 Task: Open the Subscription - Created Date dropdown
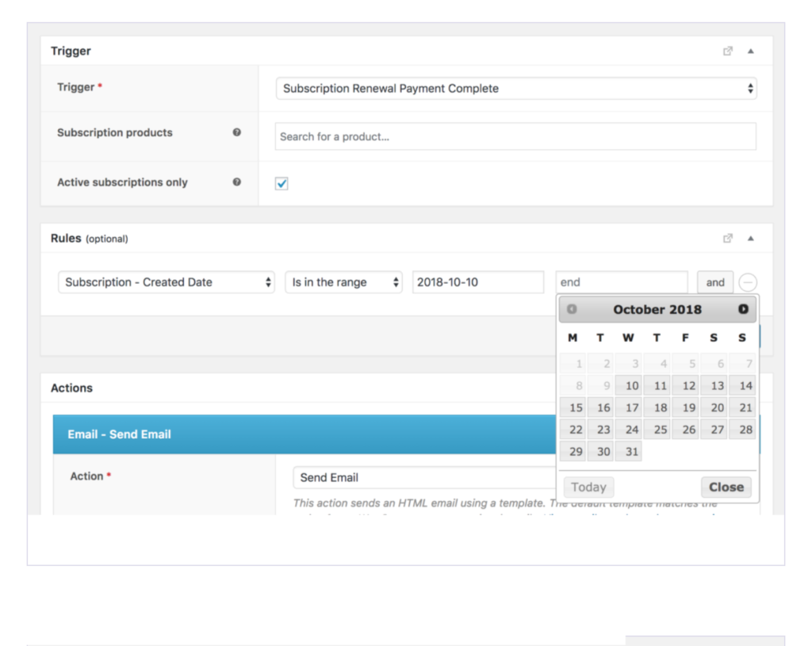[x=166, y=281]
